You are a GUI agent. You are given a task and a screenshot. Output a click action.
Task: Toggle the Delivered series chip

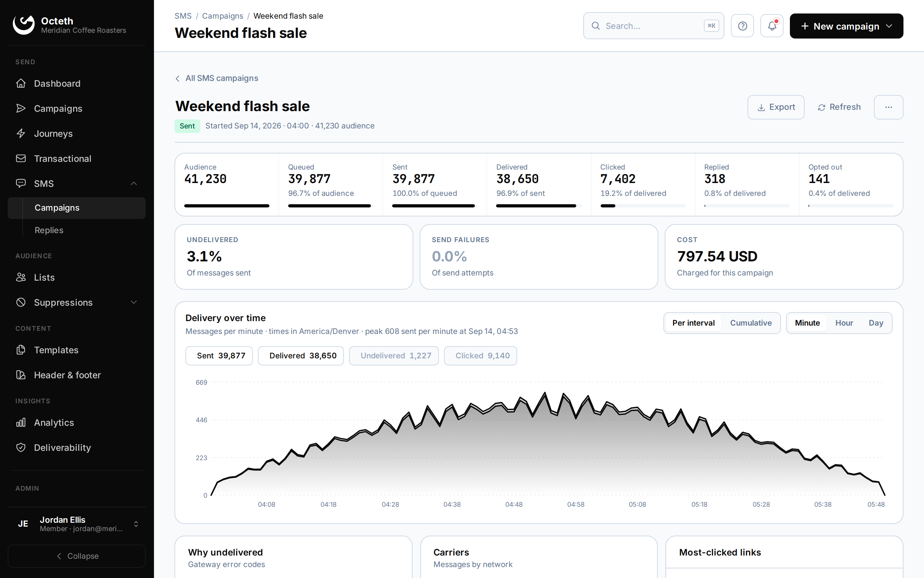click(301, 355)
